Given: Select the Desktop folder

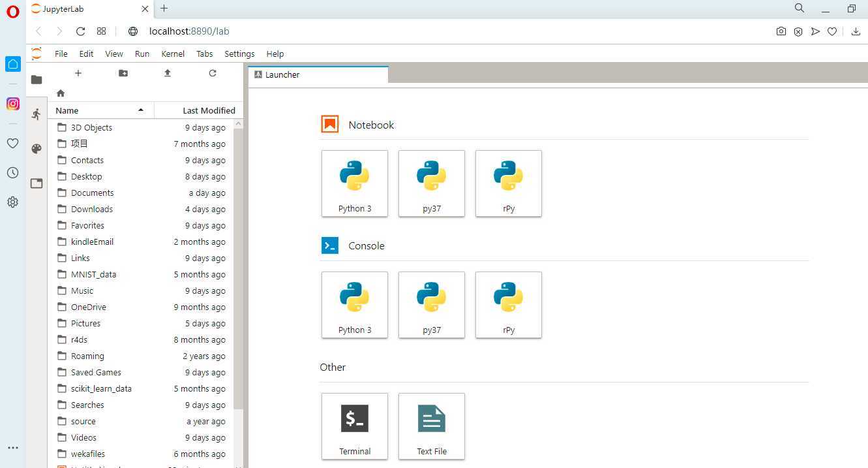Looking at the screenshot, I should [141, 176].
